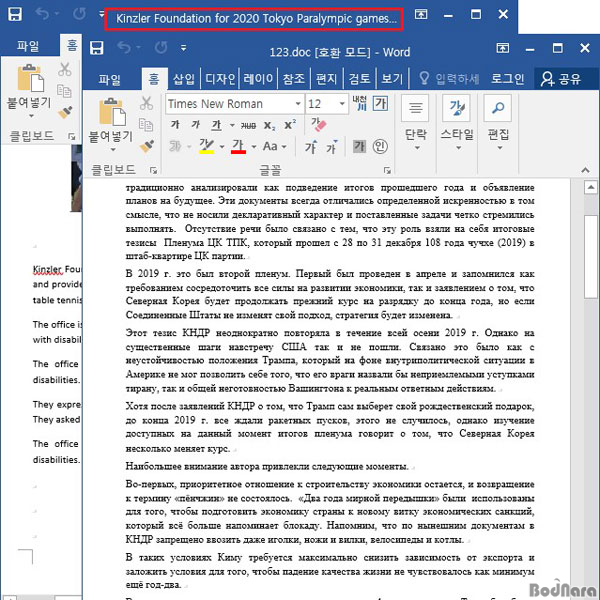Click the vertical scrollbar up arrow

[591, 187]
